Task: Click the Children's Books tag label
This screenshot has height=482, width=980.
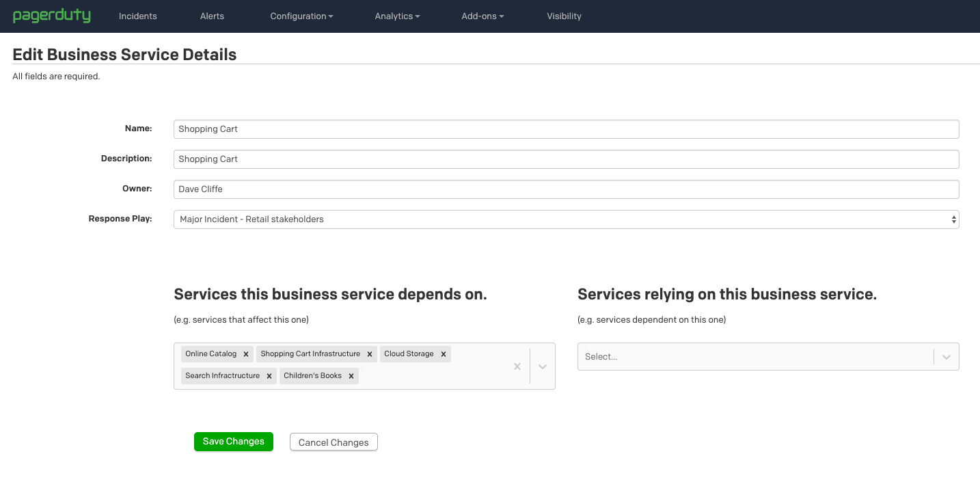Action: coord(312,376)
